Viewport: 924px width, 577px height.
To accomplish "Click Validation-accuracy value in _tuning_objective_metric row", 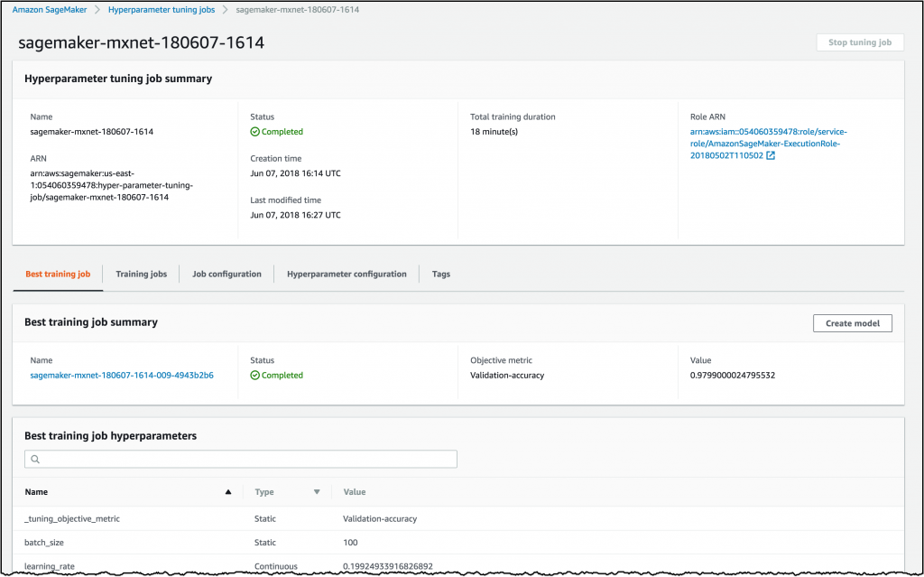I will [x=380, y=519].
